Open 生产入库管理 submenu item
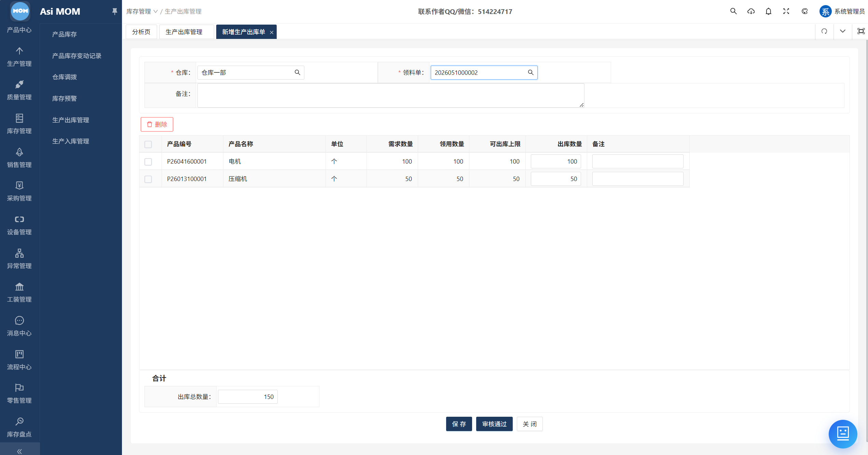868x455 pixels. pos(70,141)
